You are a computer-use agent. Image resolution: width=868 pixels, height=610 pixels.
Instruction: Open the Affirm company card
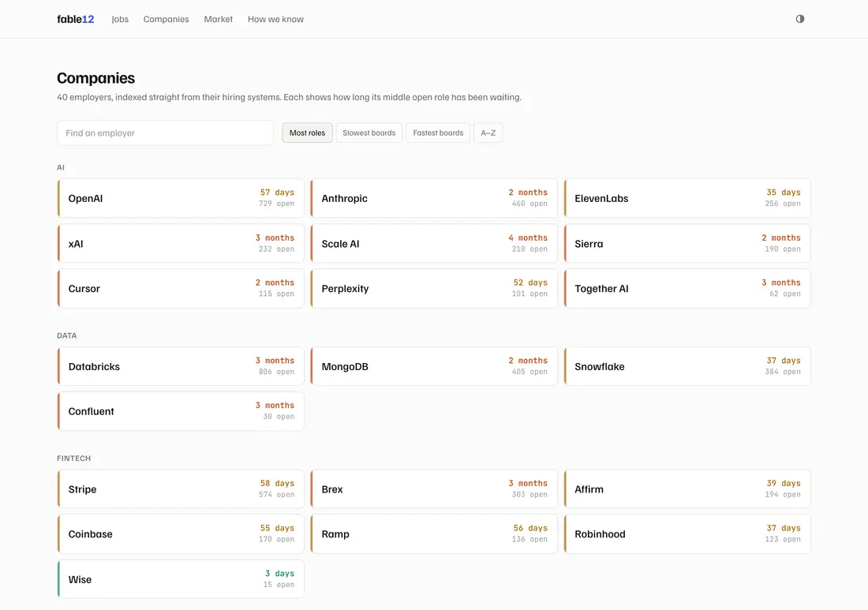tap(687, 489)
